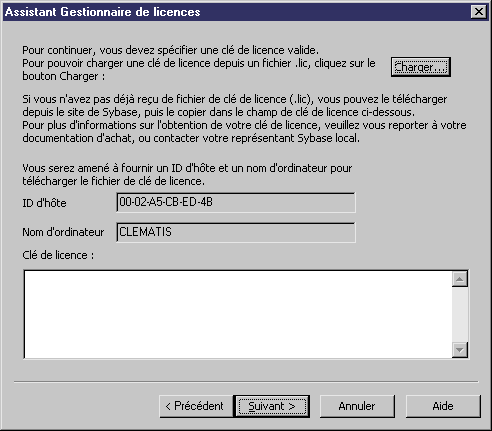The width and height of the screenshot is (492, 431).
Task: Click the 'Pour plus d'informations sur l'obtention' line
Action: pyautogui.click(x=244, y=125)
